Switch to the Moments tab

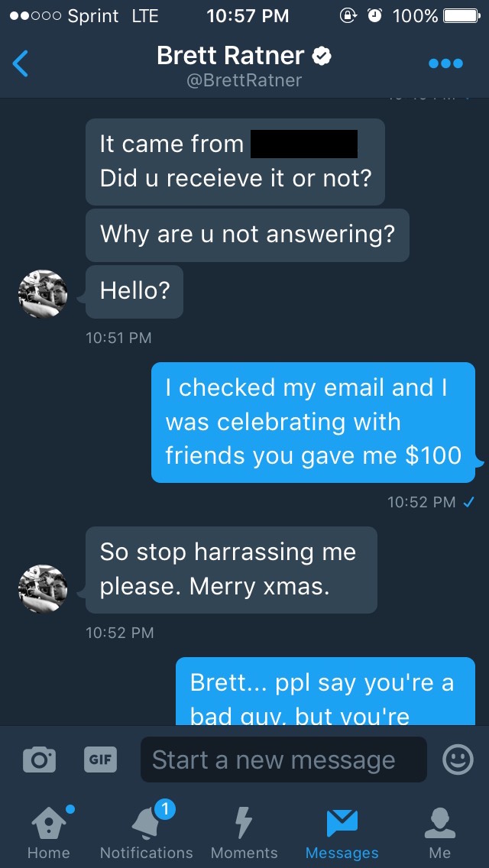tap(244, 831)
